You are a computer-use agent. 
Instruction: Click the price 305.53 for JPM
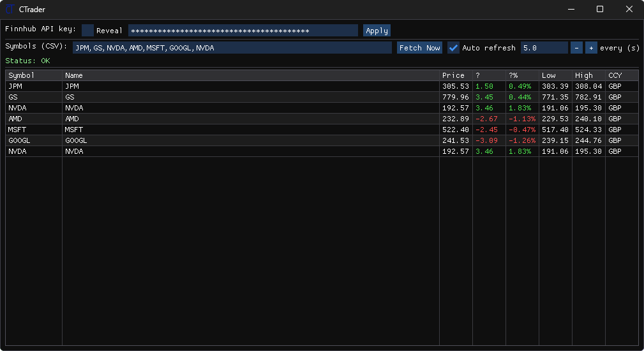pyautogui.click(x=456, y=86)
